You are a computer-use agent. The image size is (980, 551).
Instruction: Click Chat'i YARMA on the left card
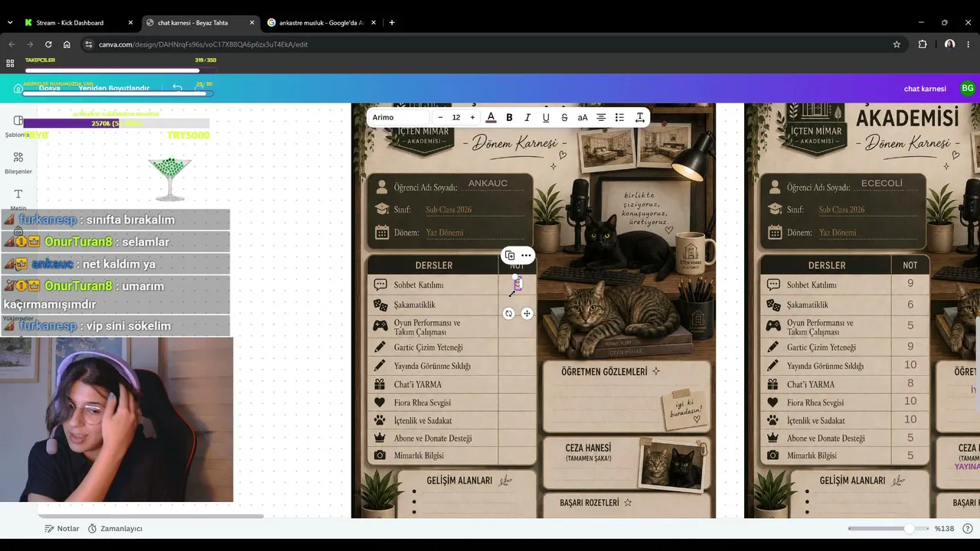[417, 384]
